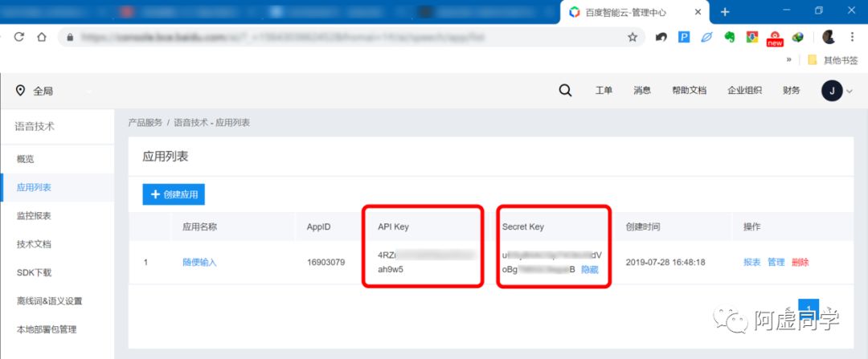
Task: Open the Chrome three-dot menu
Action: (852, 37)
